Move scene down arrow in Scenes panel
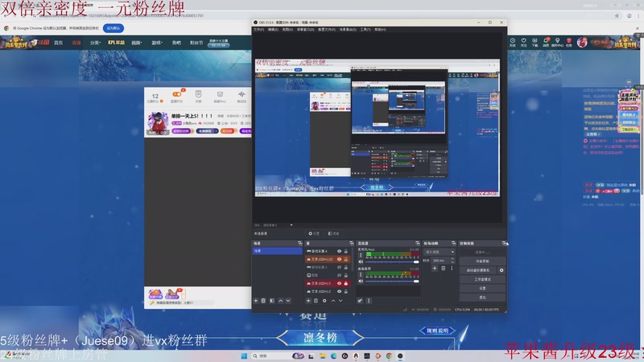 [x=288, y=301]
